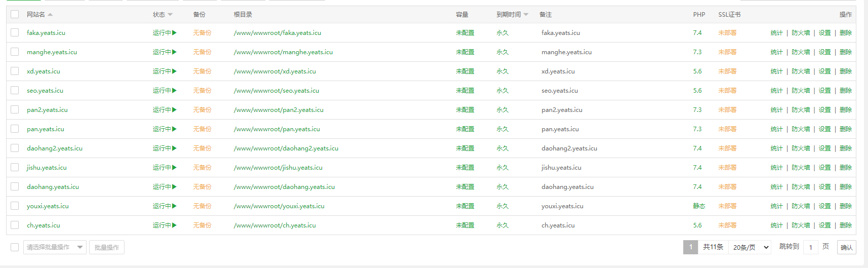This screenshot has width=868, height=268.
Task: Click 未部署 SSL for faka.yeats.icu
Action: (727, 33)
